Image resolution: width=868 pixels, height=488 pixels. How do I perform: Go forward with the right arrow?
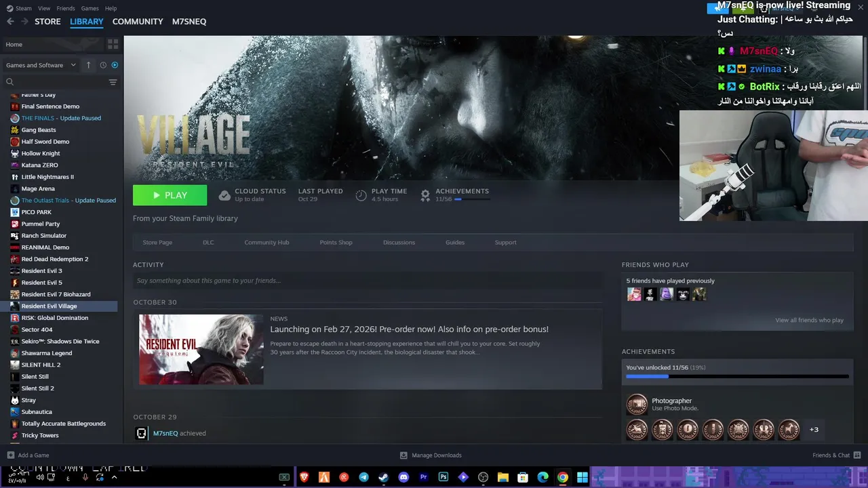pos(24,22)
